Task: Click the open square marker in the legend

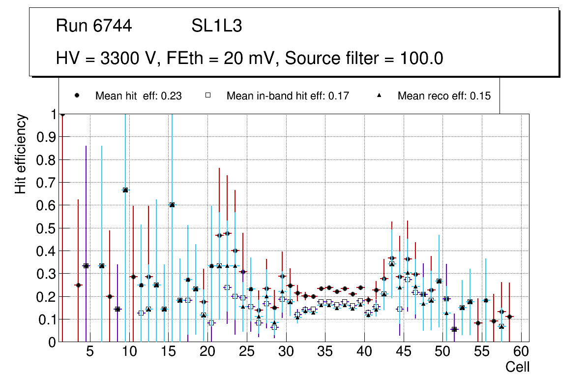Action: pos(207,95)
